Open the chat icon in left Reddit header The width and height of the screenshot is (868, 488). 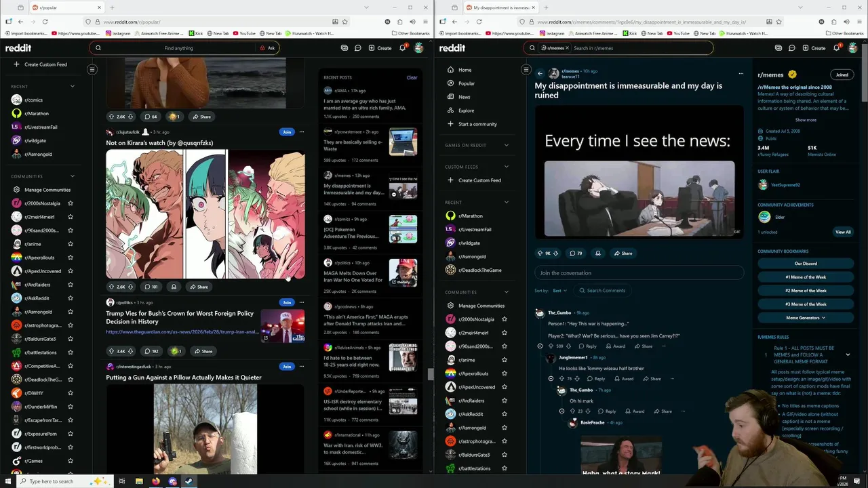point(357,48)
